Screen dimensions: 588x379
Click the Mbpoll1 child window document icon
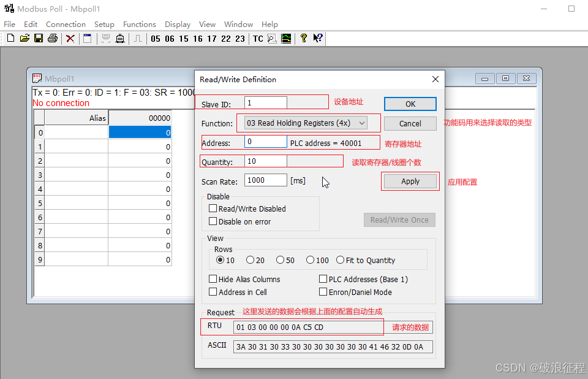[x=37, y=78]
